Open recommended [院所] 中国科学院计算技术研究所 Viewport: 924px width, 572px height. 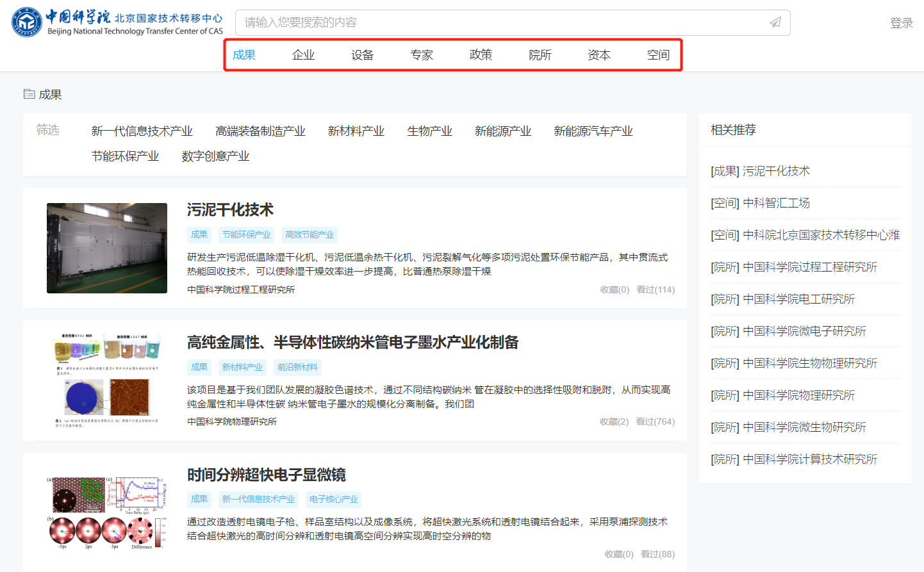[794, 459]
